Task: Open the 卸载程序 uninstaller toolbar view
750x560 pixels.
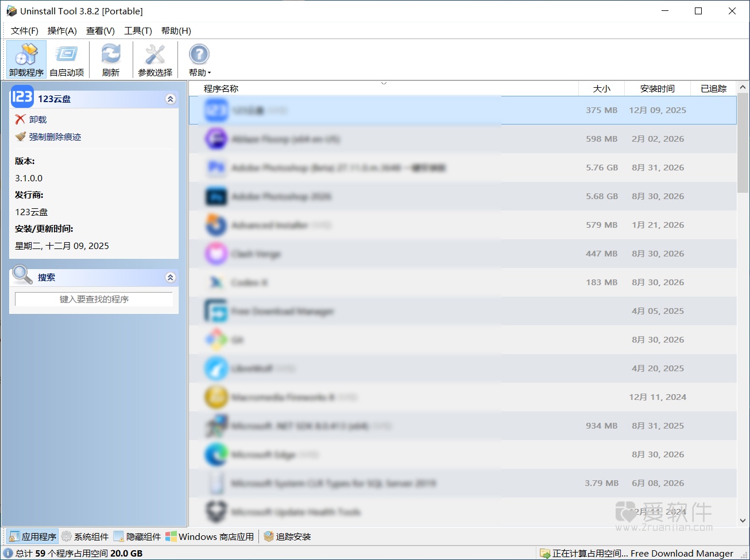Action: (26, 60)
